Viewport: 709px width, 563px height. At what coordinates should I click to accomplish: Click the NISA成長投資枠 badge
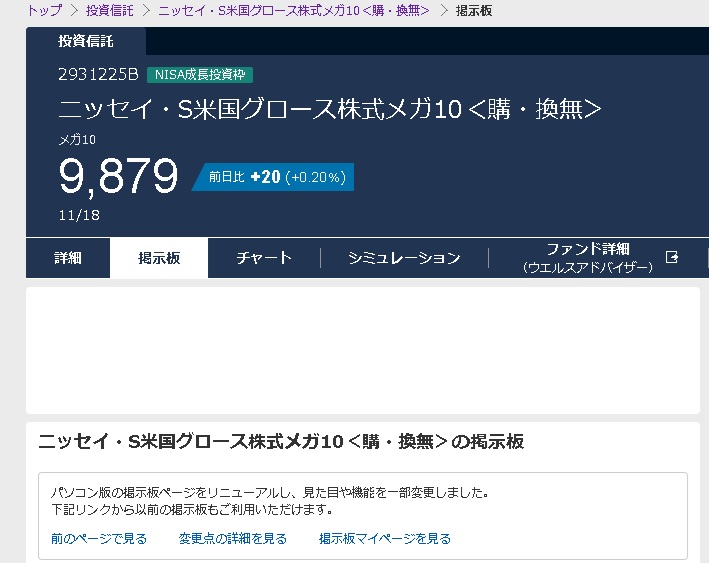point(200,75)
